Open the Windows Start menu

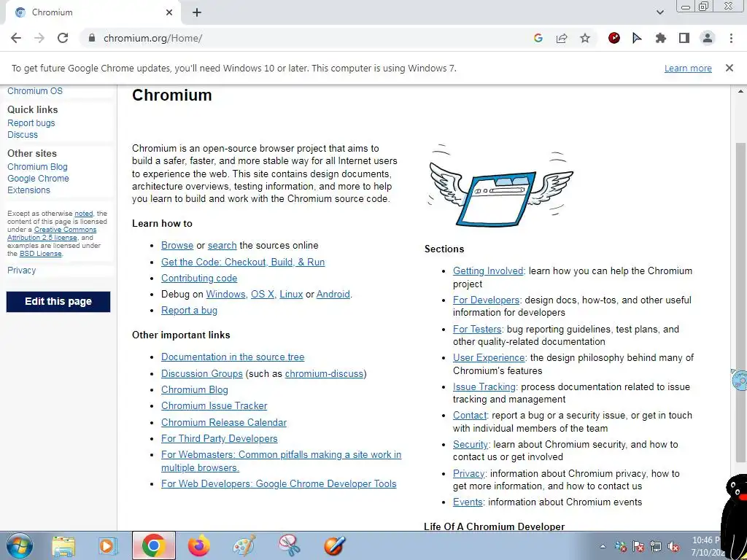[x=20, y=545]
